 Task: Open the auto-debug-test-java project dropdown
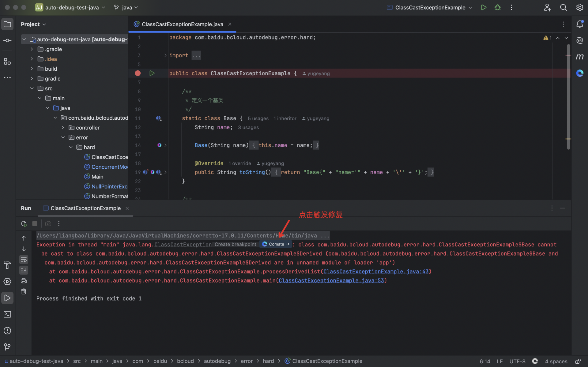[70, 7]
